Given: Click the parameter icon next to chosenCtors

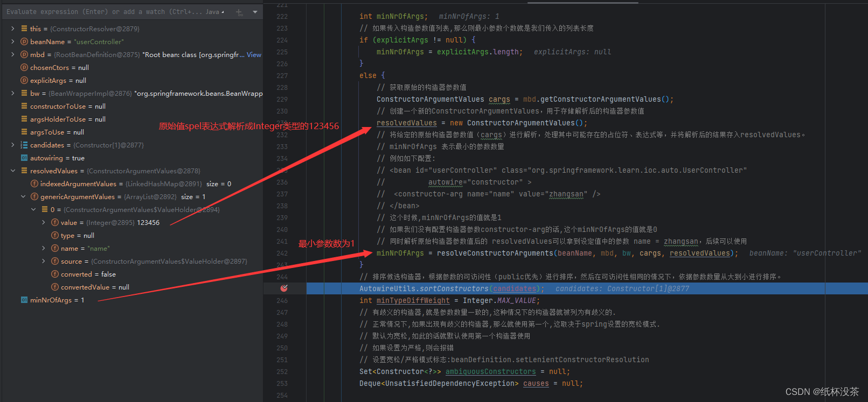Looking at the screenshot, I should 24,67.
